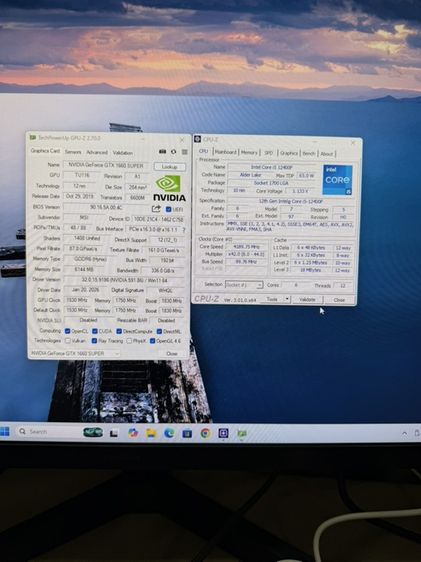The height and width of the screenshot is (562, 421).
Task: Open the SPD tab in CPU-Z
Action: pos(268,153)
